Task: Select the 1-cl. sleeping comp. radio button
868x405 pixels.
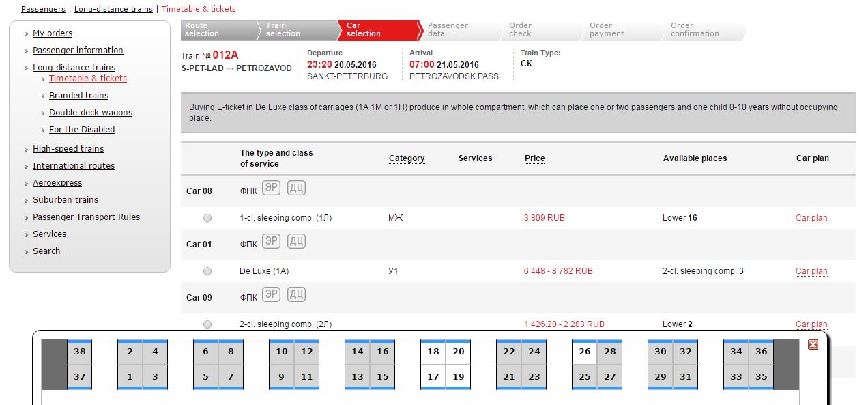Action: coord(207,218)
